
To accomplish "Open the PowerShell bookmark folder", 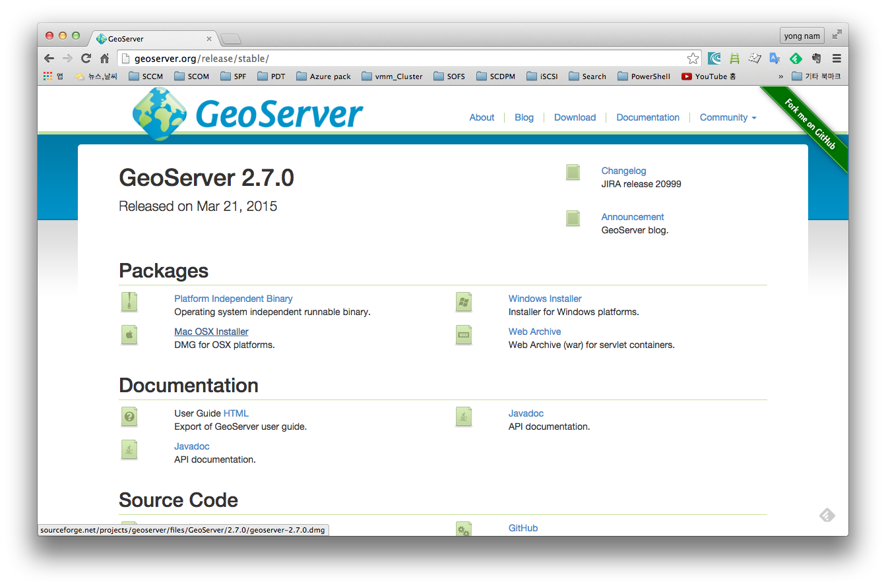I will click(644, 76).
